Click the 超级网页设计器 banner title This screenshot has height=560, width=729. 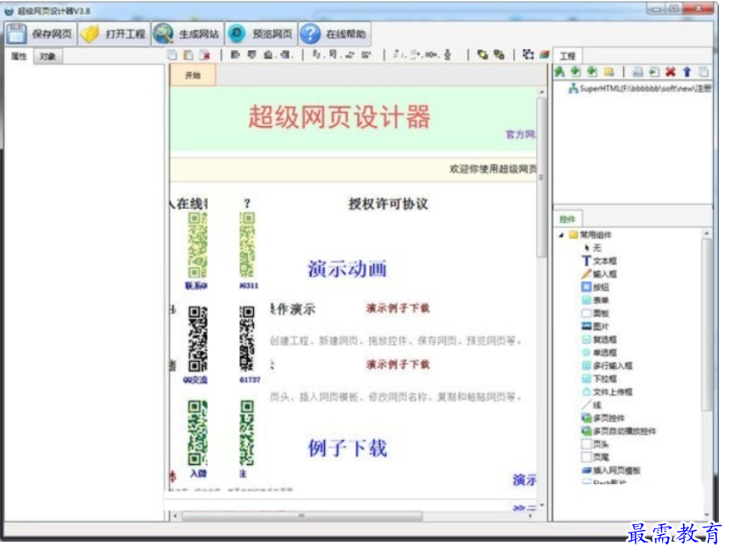[x=339, y=117]
